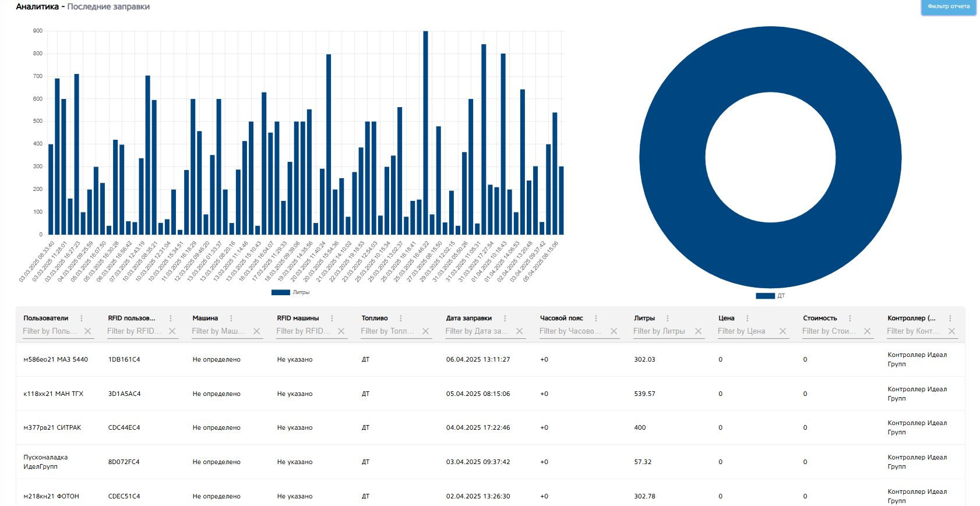Clear the Дата заправки filter
The image size is (980, 506).
pyautogui.click(x=519, y=331)
